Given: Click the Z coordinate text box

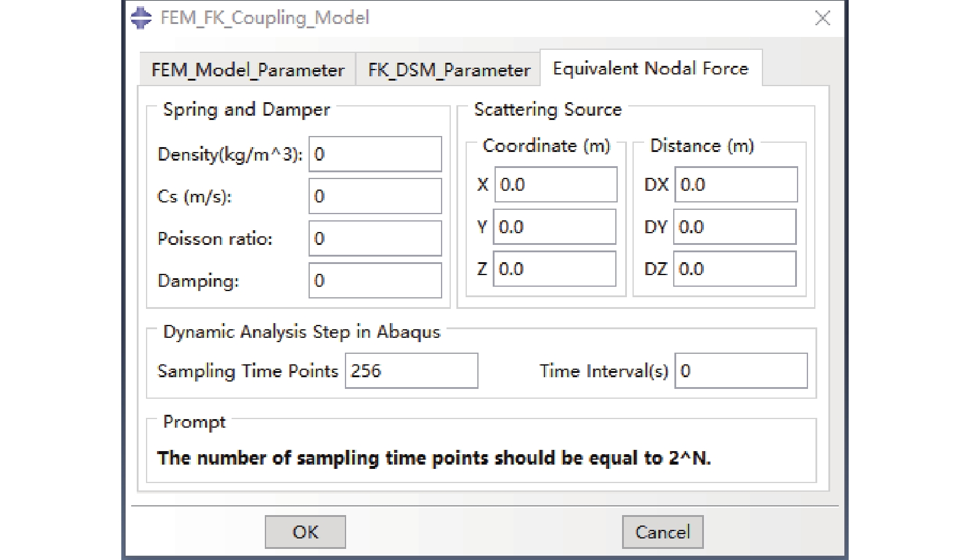Looking at the screenshot, I should pyautogui.click(x=554, y=269).
